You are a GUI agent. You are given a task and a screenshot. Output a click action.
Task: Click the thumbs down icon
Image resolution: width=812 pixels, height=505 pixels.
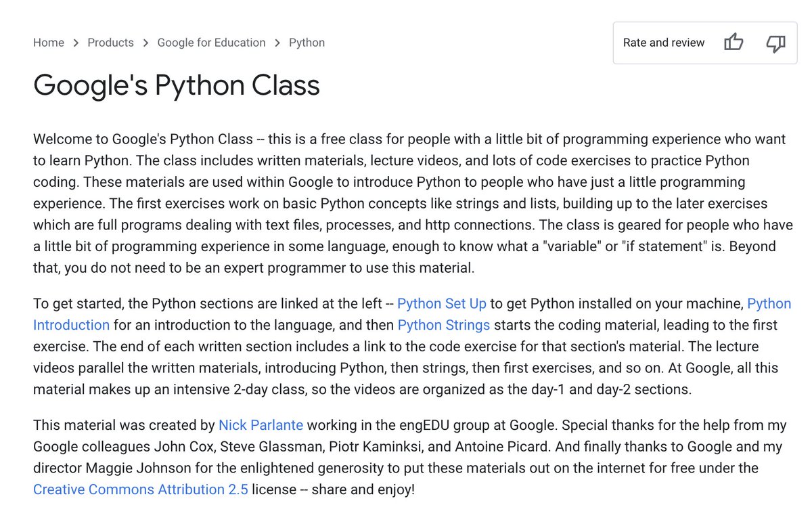click(775, 43)
